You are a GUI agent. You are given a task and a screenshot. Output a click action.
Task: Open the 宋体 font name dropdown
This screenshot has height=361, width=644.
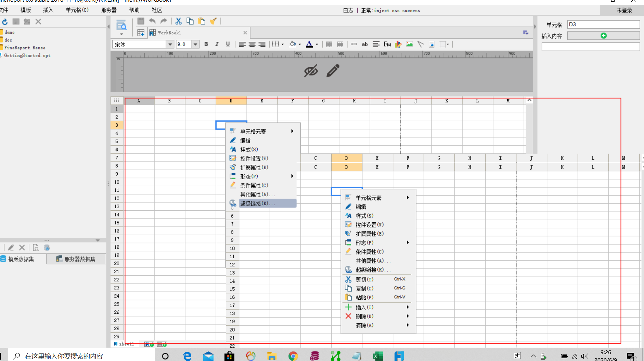[170, 44]
